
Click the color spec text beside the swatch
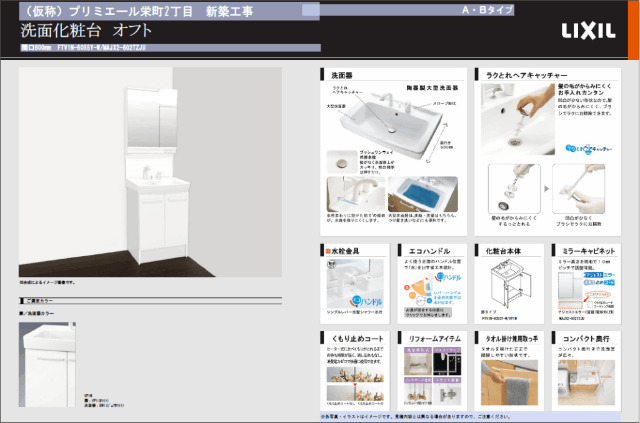click(x=104, y=401)
